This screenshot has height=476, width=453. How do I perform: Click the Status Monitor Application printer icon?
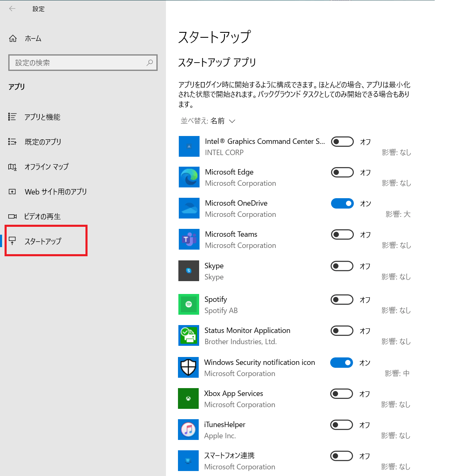point(189,335)
